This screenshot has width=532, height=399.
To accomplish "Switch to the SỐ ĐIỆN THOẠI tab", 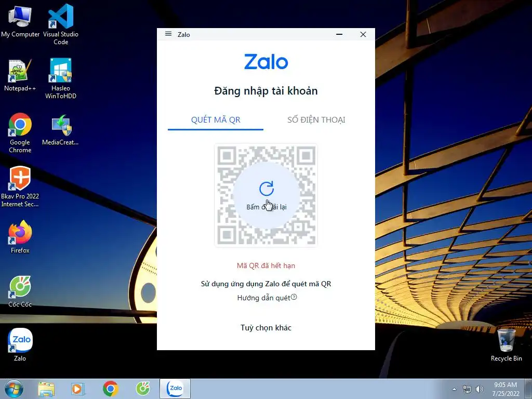I will coord(316,120).
